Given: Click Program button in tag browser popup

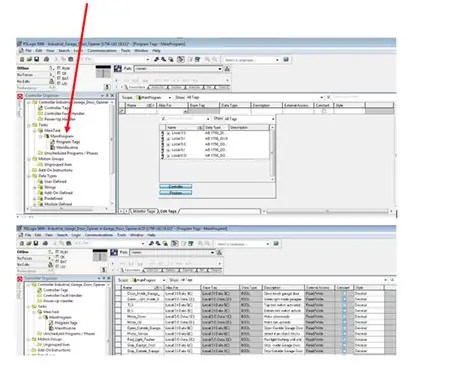Looking at the screenshot, I should [x=176, y=193].
